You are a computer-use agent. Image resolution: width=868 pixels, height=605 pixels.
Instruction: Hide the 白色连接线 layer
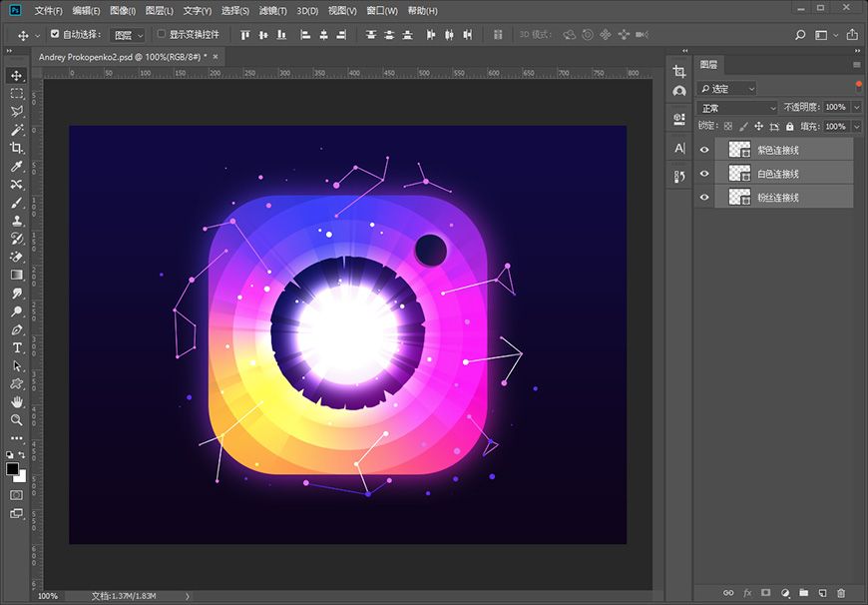(x=704, y=174)
